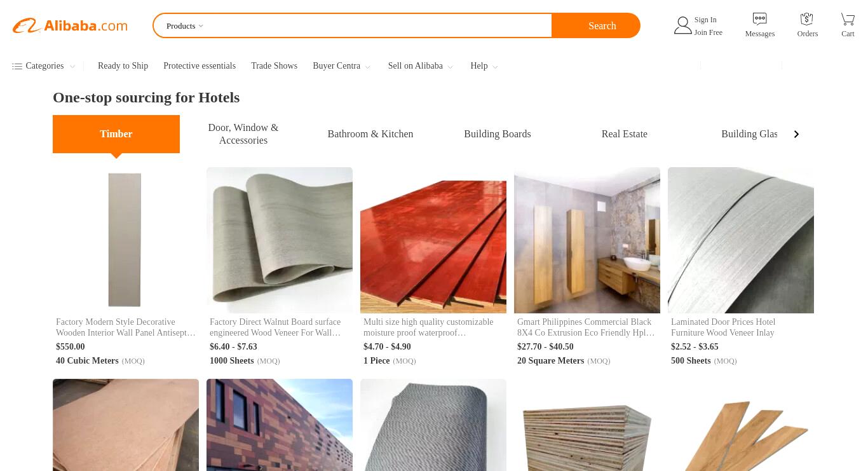Click inside the search text field

378,26
